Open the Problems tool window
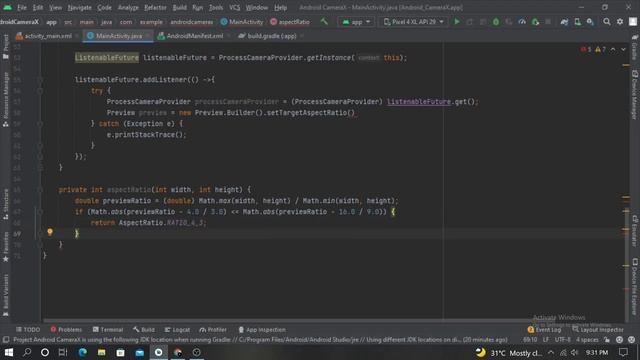The height and width of the screenshot is (360, 640). [66, 329]
